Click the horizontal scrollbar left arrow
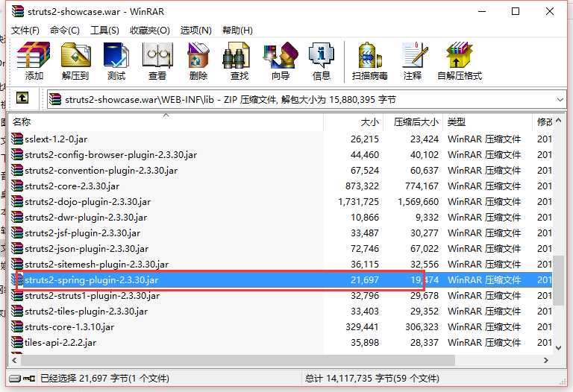 [15, 360]
